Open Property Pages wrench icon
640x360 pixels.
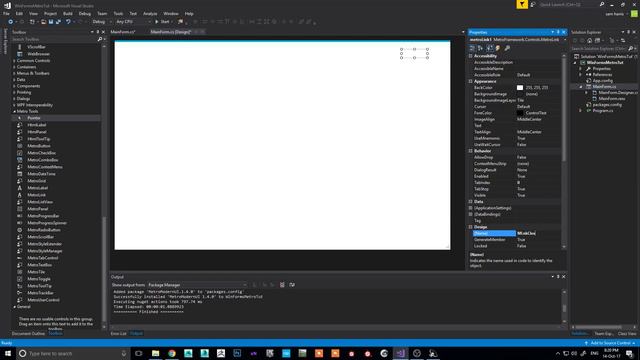(507, 48)
